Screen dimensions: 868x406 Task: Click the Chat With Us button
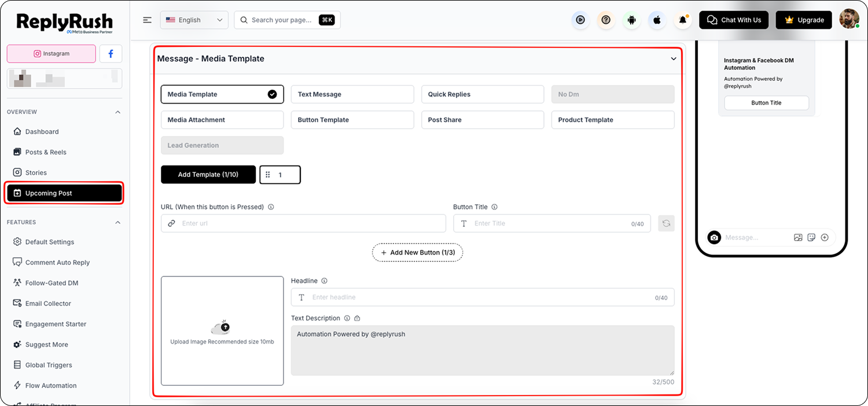click(734, 20)
